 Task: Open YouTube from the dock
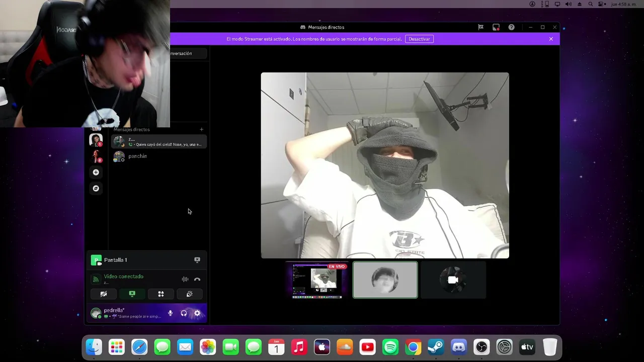[x=367, y=347]
